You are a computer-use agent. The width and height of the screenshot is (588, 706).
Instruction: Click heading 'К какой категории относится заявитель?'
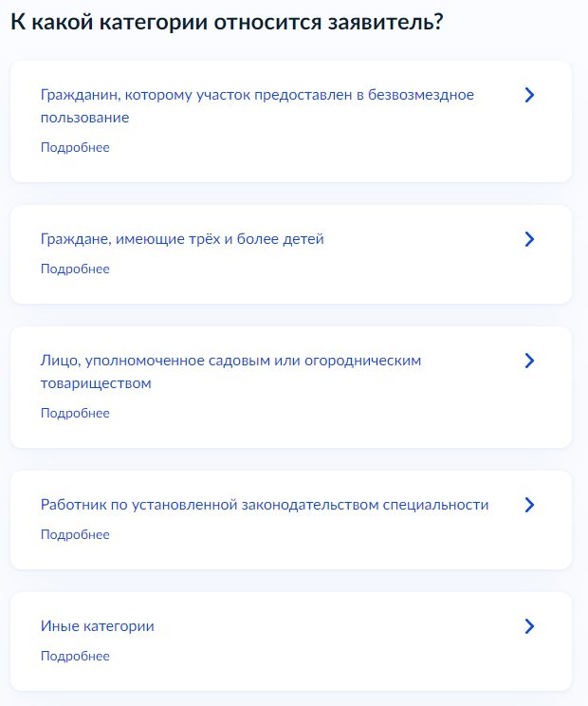[227, 22]
